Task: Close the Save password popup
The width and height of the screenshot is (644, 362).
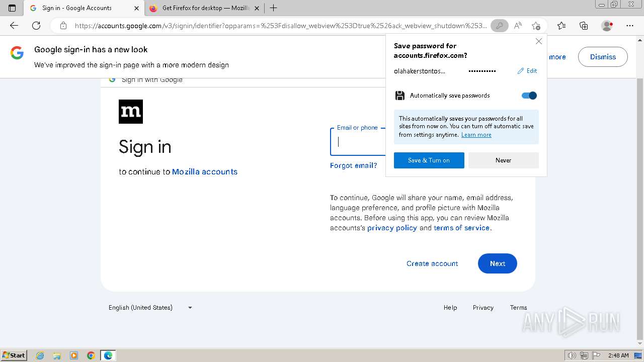Action: (x=539, y=41)
